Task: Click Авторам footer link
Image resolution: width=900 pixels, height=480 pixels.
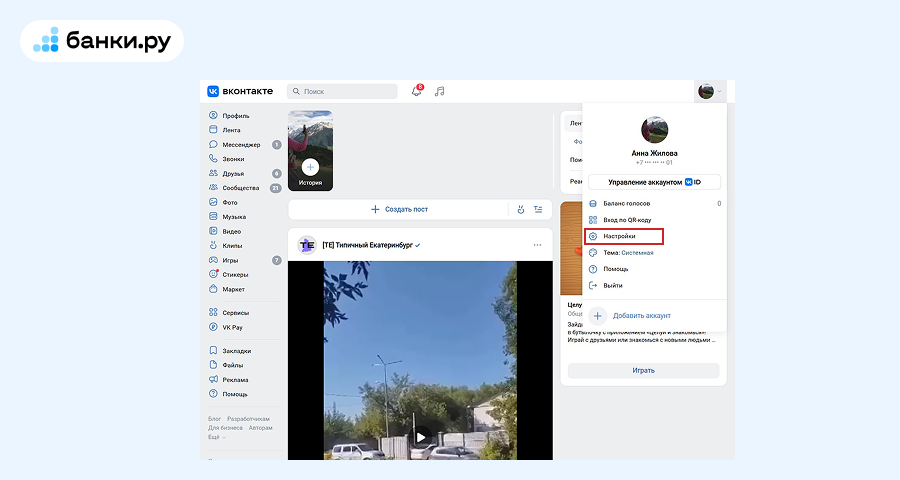Action: pos(261,428)
